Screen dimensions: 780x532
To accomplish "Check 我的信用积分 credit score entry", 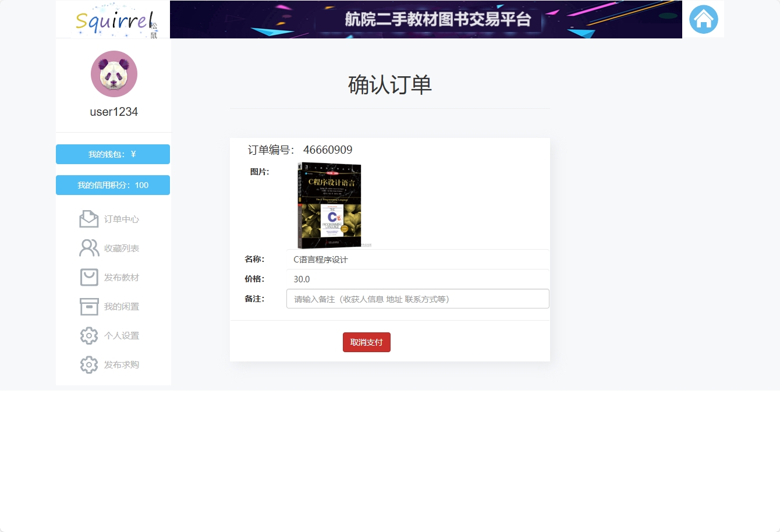I will (x=113, y=185).
